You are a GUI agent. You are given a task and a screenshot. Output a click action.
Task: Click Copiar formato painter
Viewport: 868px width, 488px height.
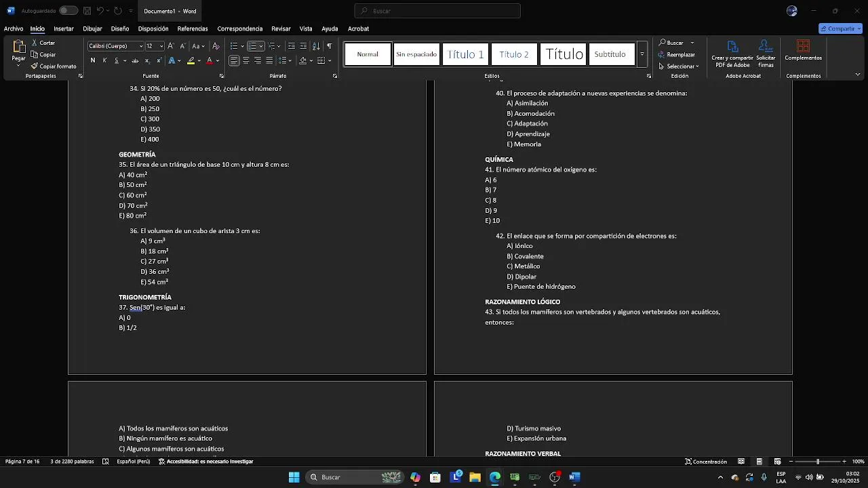(x=54, y=66)
